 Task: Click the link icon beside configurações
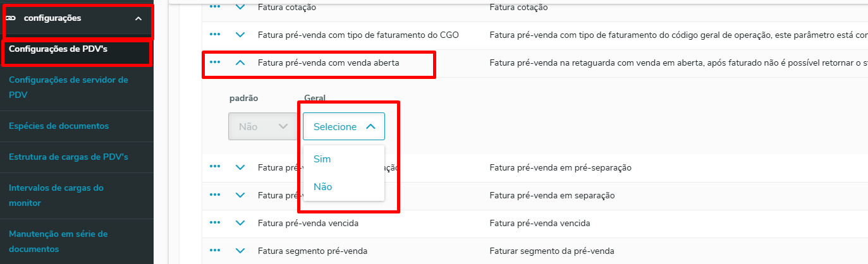pyautogui.click(x=11, y=18)
